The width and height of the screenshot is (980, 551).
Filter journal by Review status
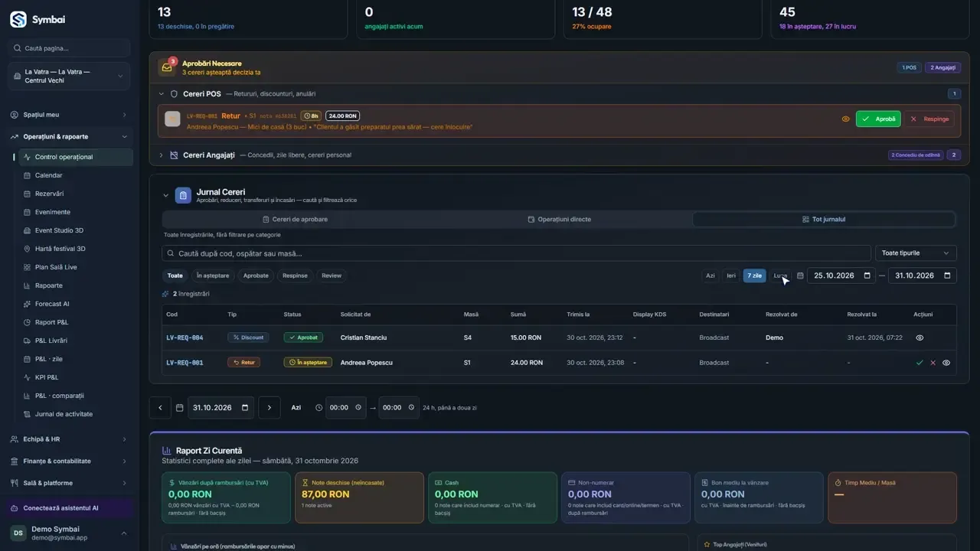[332, 275]
